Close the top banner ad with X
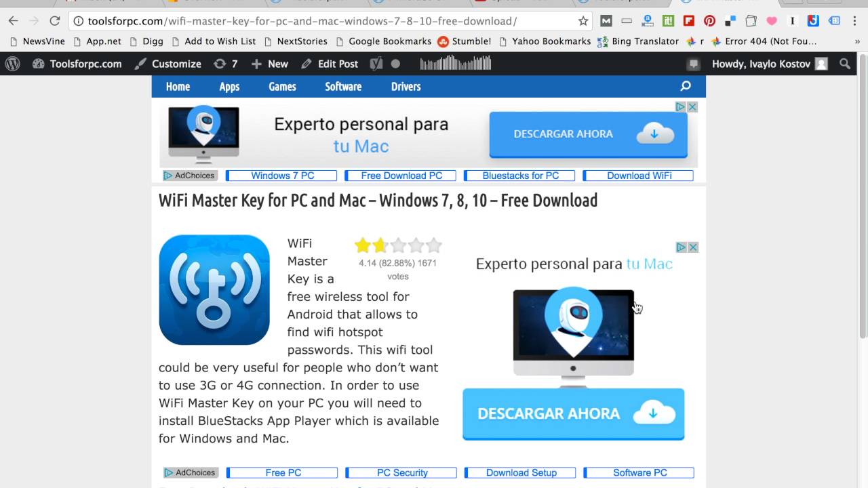The width and height of the screenshot is (868, 488). [x=692, y=106]
